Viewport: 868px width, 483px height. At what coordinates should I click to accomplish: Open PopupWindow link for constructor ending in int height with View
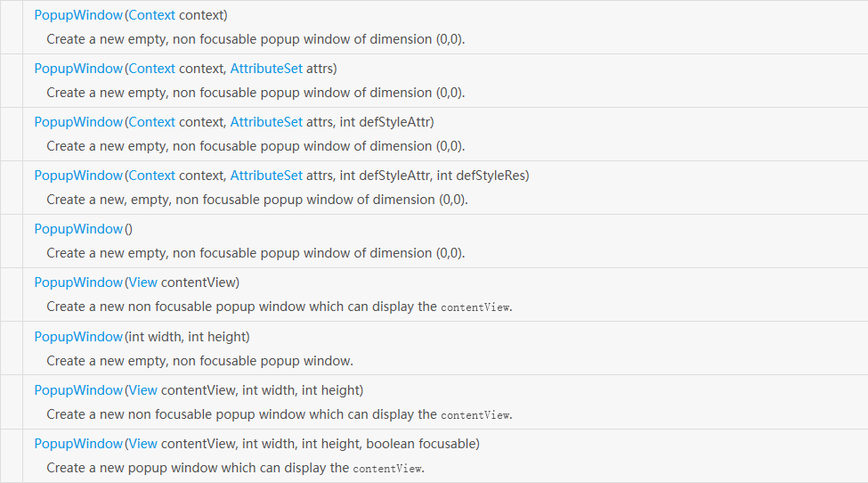78,390
